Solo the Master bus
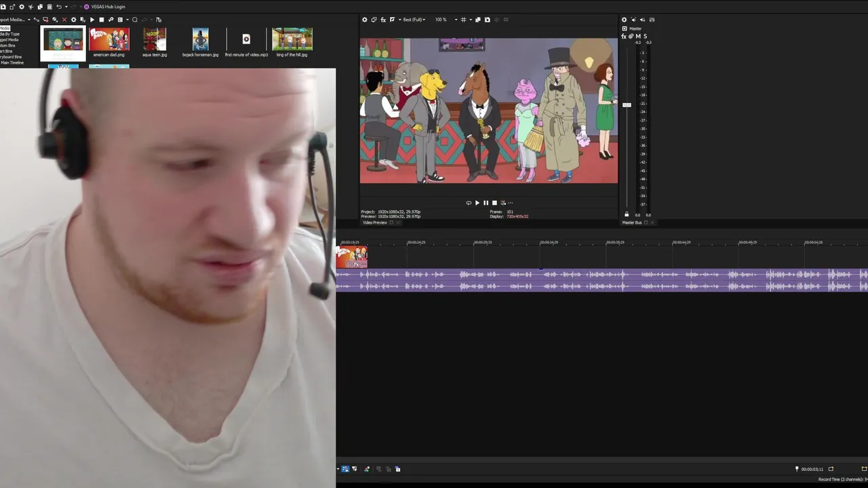 (646, 36)
